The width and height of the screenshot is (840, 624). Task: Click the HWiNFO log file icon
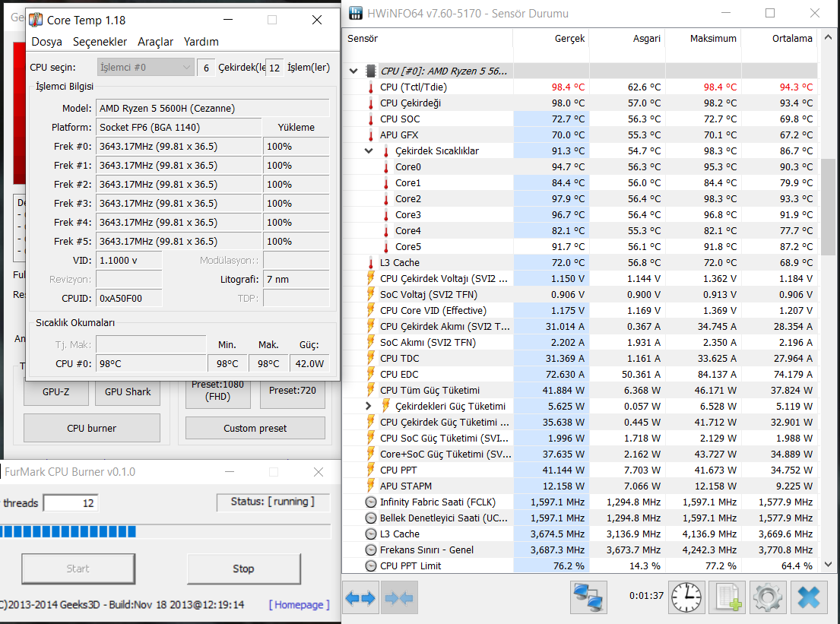(x=727, y=597)
